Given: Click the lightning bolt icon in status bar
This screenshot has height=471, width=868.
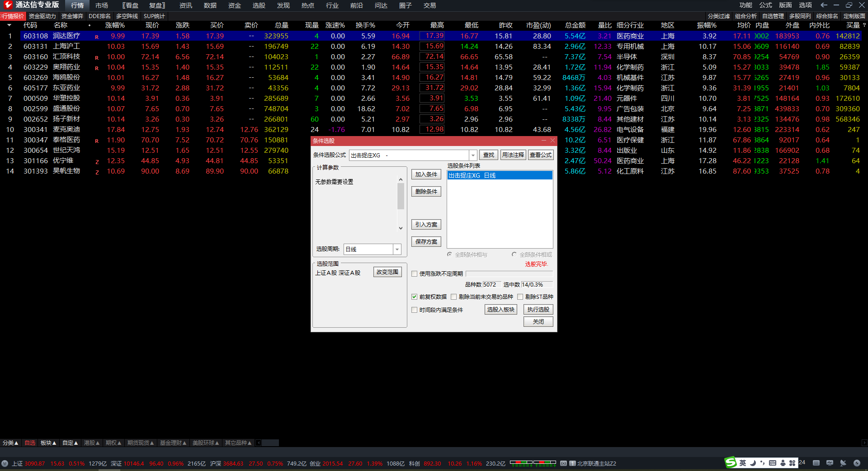Looking at the screenshot, I should pyautogui.click(x=857, y=463).
